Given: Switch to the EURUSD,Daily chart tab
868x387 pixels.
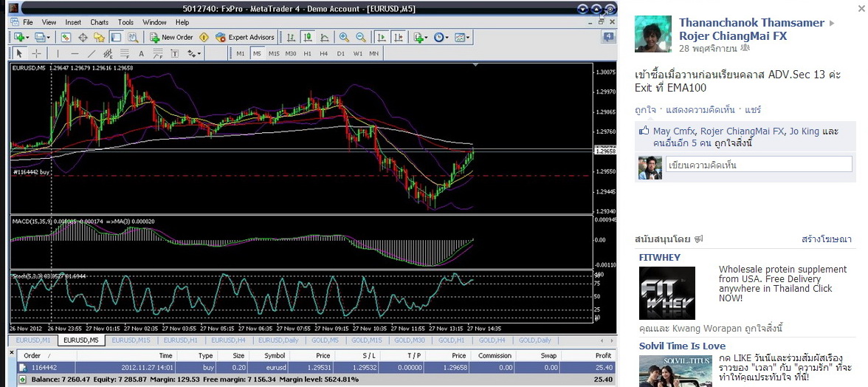Looking at the screenshot, I should click(x=278, y=340).
